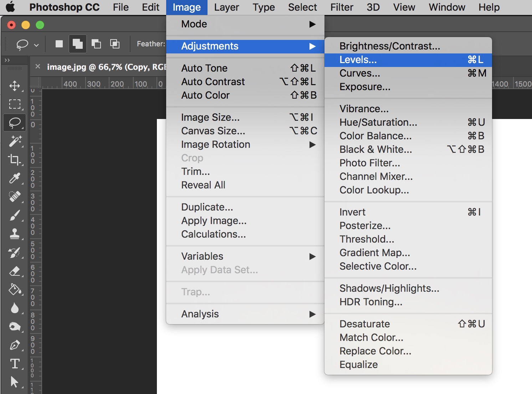The image size is (532, 394).
Task: Choose Black & White... adjustment
Action: coord(408,150)
